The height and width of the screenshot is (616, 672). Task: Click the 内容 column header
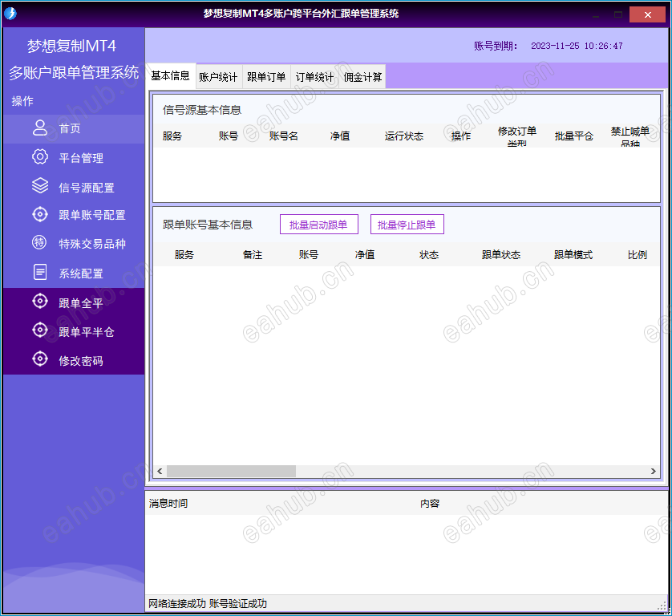tap(430, 503)
